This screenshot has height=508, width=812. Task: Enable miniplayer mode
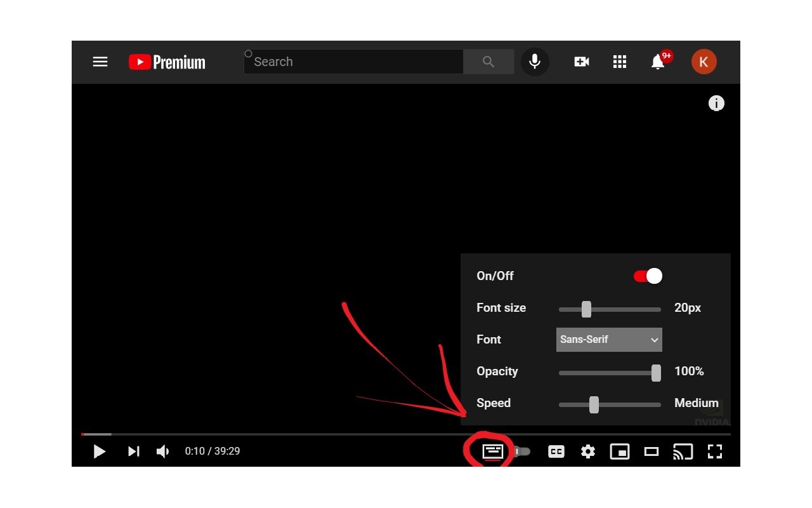point(620,451)
